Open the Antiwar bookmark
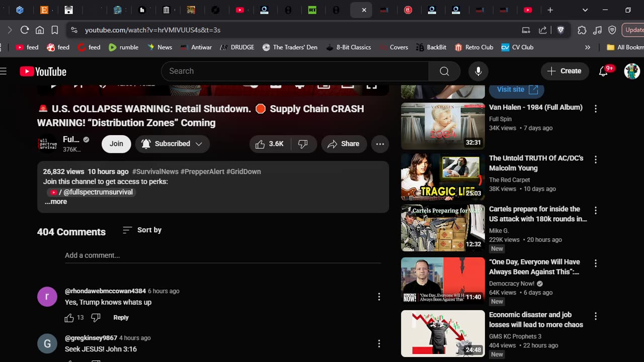The width and height of the screenshot is (644, 362). click(196, 47)
